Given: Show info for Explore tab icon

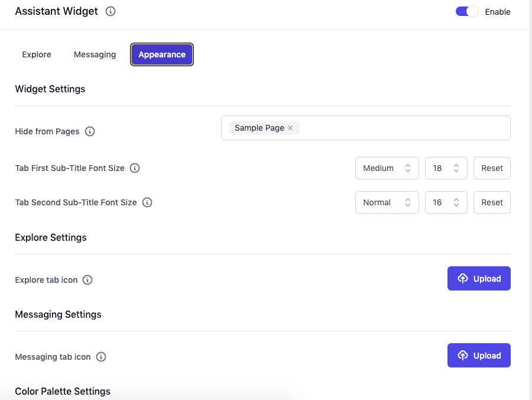Looking at the screenshot, I should click(87, 280).
